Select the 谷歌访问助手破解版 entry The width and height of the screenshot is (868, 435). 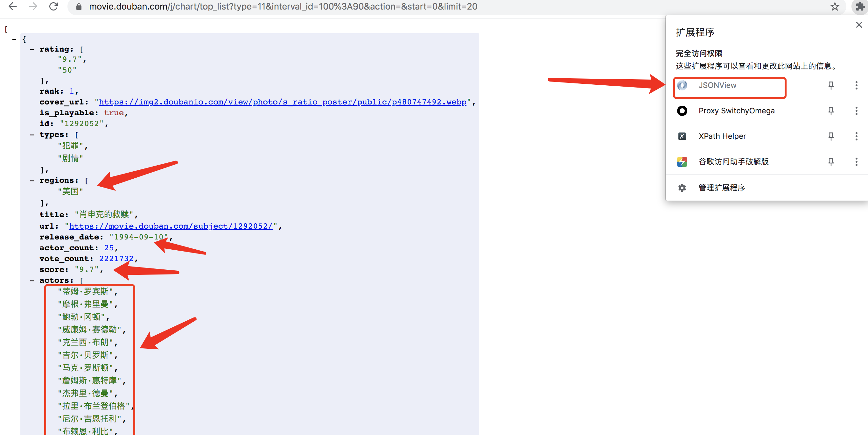point(733,161)
